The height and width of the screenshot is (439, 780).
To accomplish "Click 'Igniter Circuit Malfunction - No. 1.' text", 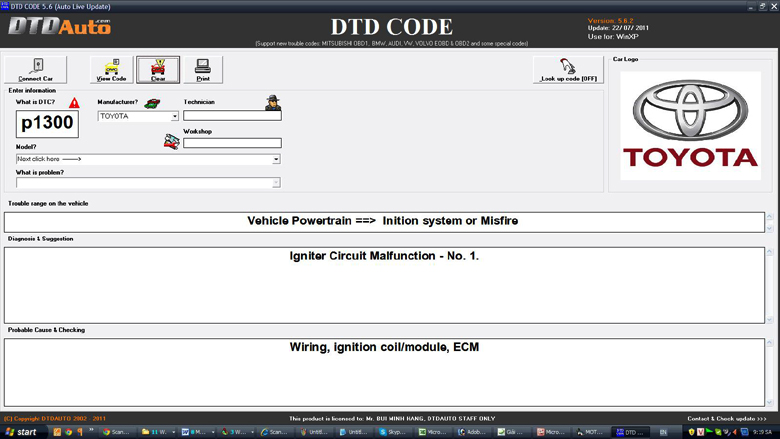I will (x=384, y=256).
